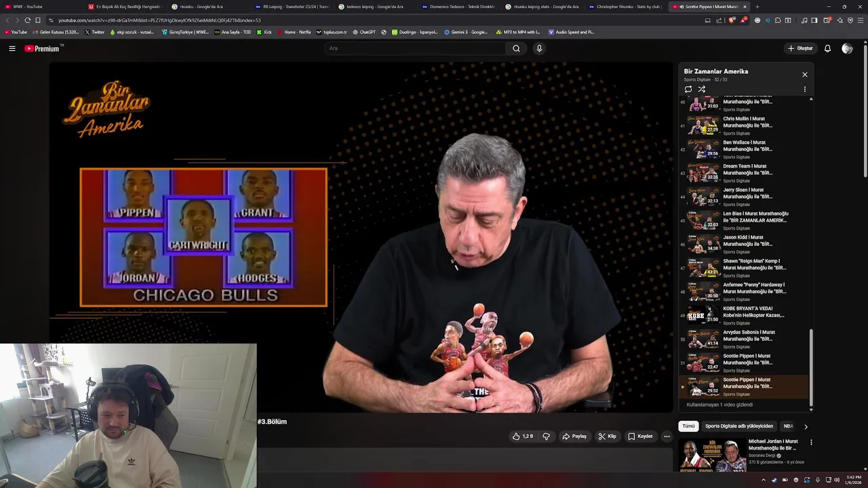Image resolution: width=868 pixels, height=488 pixels.
Task: Bookmark this page icon
Action: [x=38, y=20]
